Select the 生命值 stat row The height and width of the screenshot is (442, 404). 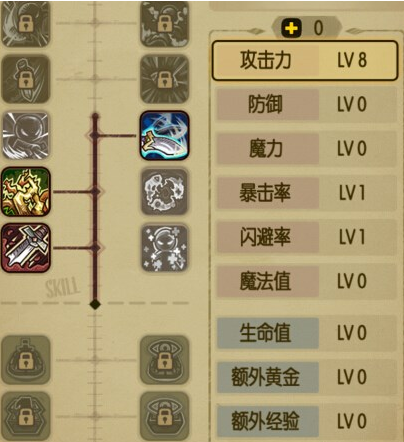307,333
